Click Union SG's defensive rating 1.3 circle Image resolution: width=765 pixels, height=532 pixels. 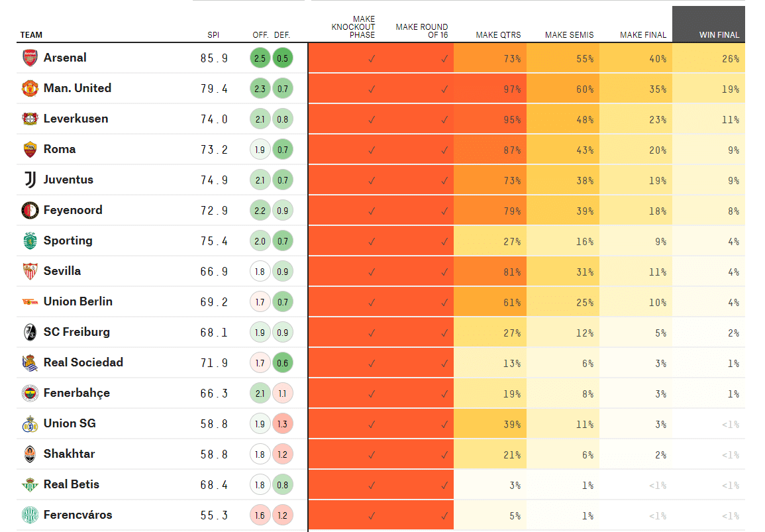click(283, 424)
